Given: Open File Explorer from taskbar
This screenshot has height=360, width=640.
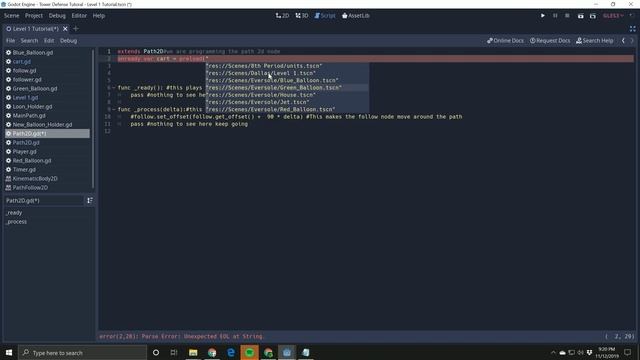Looking at the screenshot, I should 193,352.
